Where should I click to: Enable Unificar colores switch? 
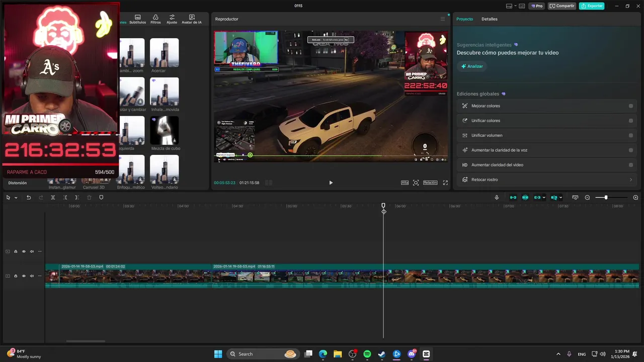pyautogui.click(x=631, y=121)
